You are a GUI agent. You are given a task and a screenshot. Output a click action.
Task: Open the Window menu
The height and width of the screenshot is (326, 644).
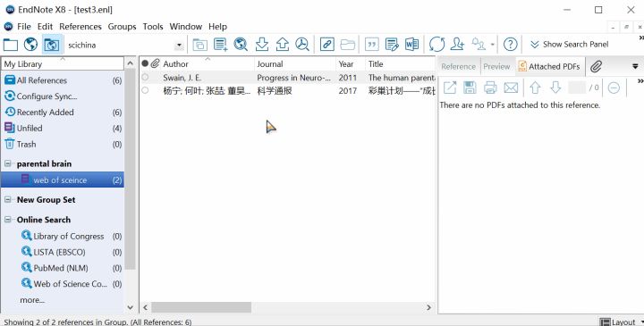(x=186, y=27)
